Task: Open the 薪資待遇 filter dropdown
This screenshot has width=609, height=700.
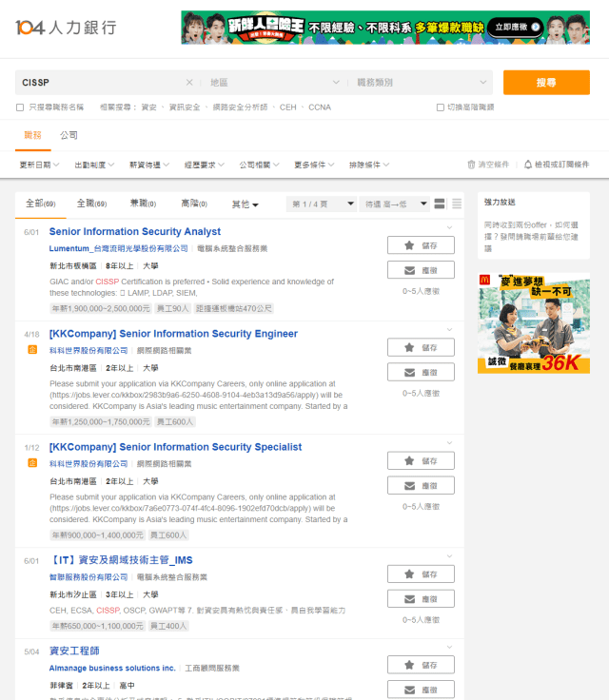Action: pos(149,165)
